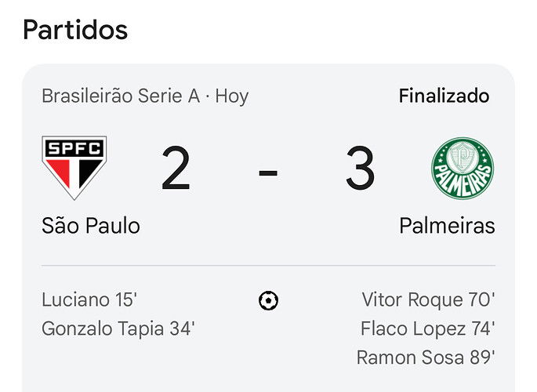Click the divider line above the scorers
The height and width of the screenshot is (392, 537).
click(x=268, y=266)
